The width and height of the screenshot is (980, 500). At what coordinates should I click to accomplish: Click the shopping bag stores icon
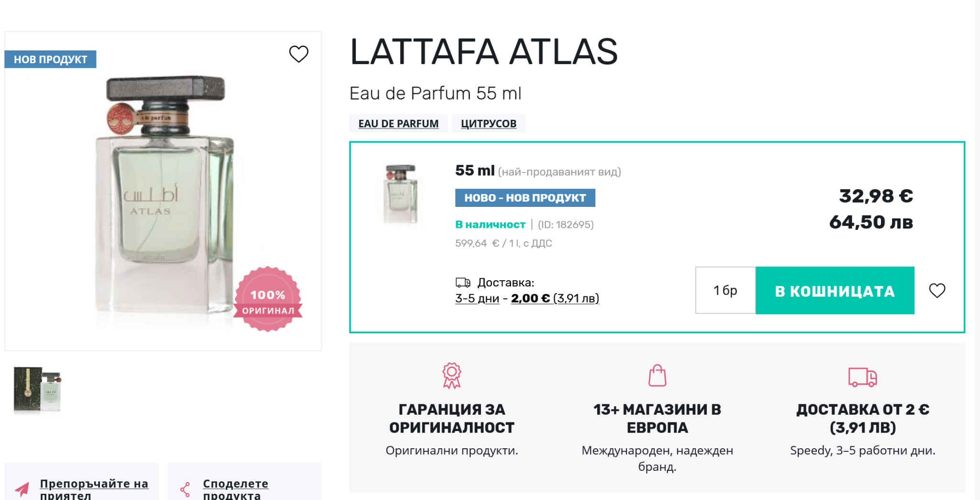pyautogui.click(x=657, y=375)
